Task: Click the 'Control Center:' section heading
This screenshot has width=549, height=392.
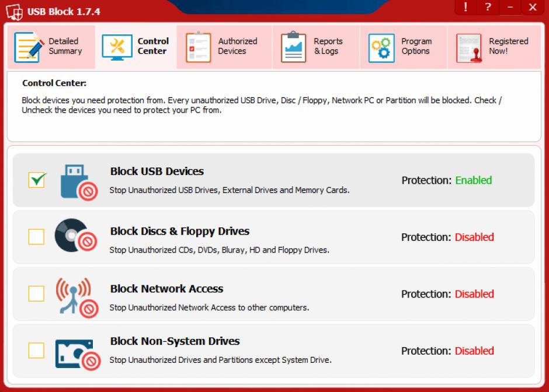Action: coord(54,83)
